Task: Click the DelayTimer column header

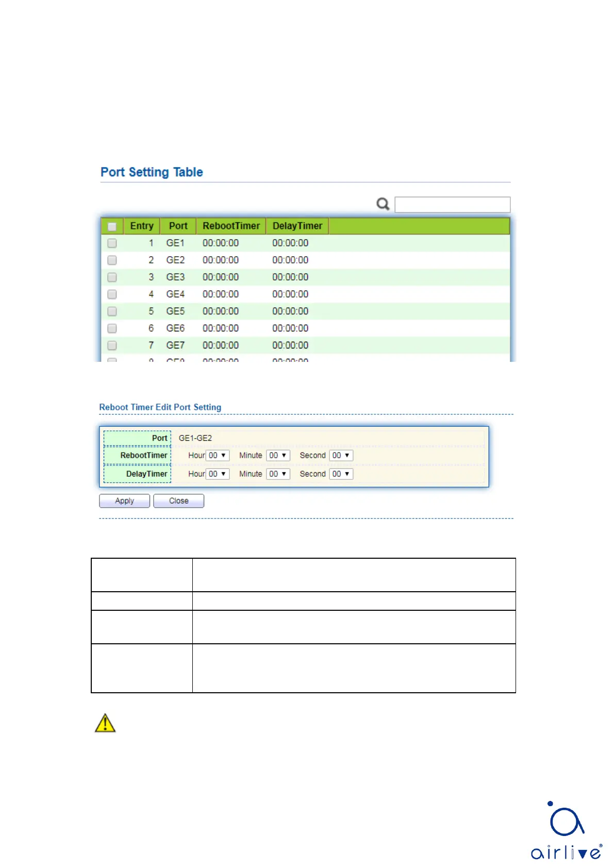Action: 297,226
